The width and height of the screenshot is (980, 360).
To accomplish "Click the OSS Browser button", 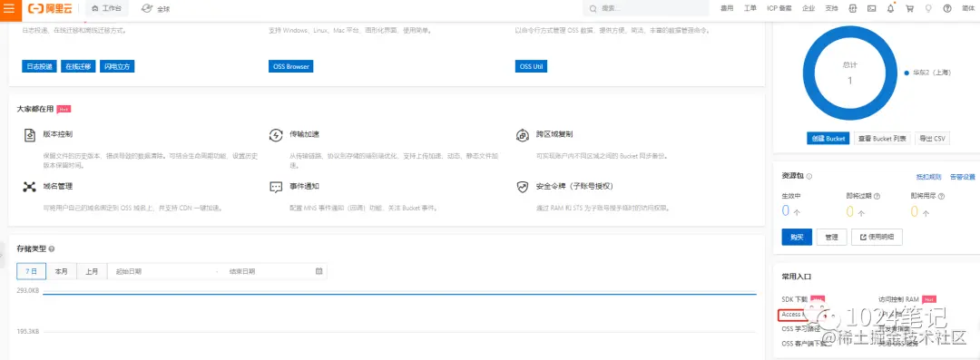I will pos(290,66).
